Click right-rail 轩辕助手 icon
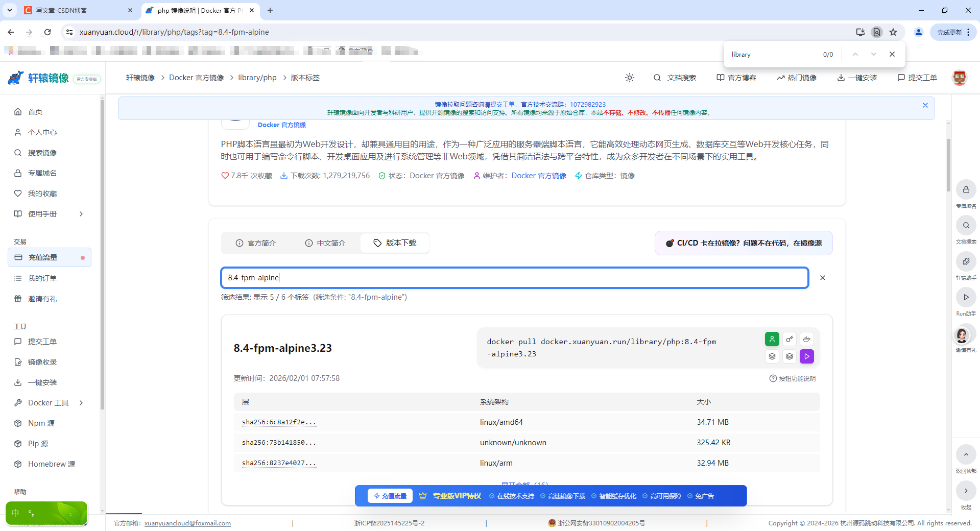 [966, 261]
